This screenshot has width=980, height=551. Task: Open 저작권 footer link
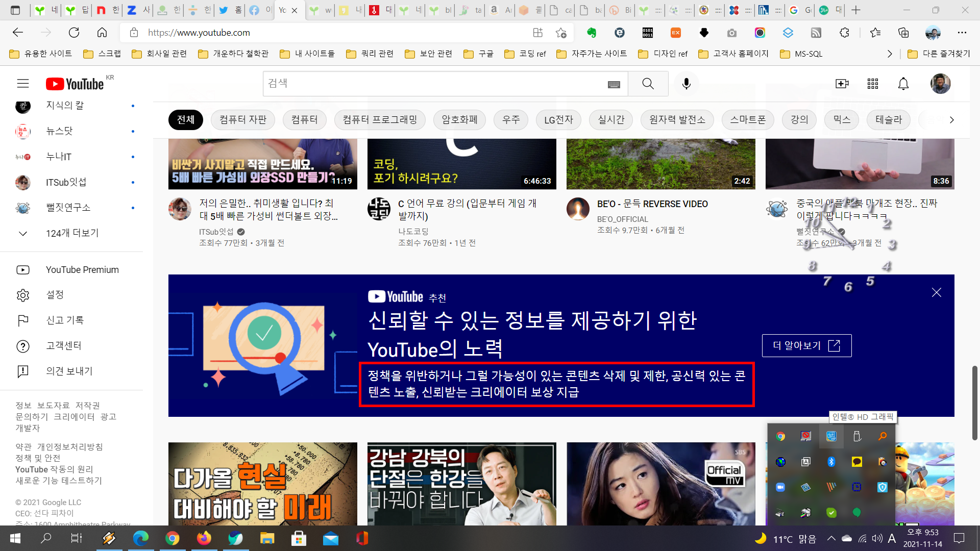(x=88, y=405)
